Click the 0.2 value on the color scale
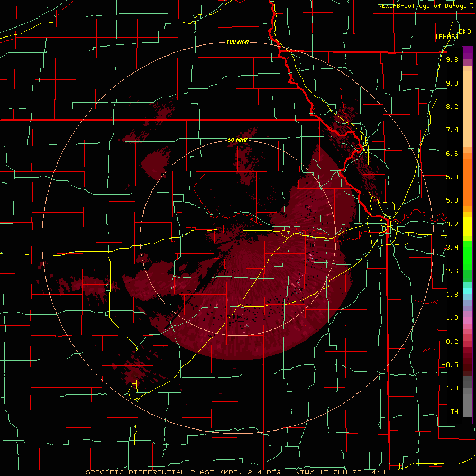476x476 pixels. (452, 342)
